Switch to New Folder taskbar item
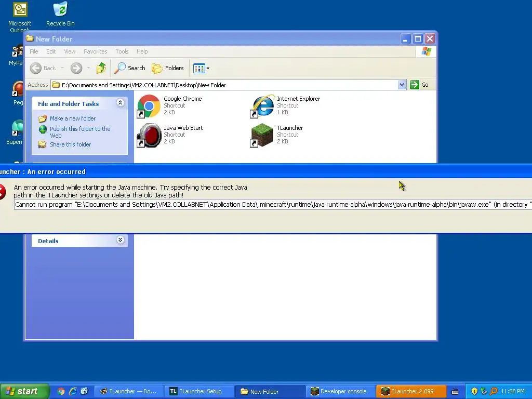 click(271, 392)
